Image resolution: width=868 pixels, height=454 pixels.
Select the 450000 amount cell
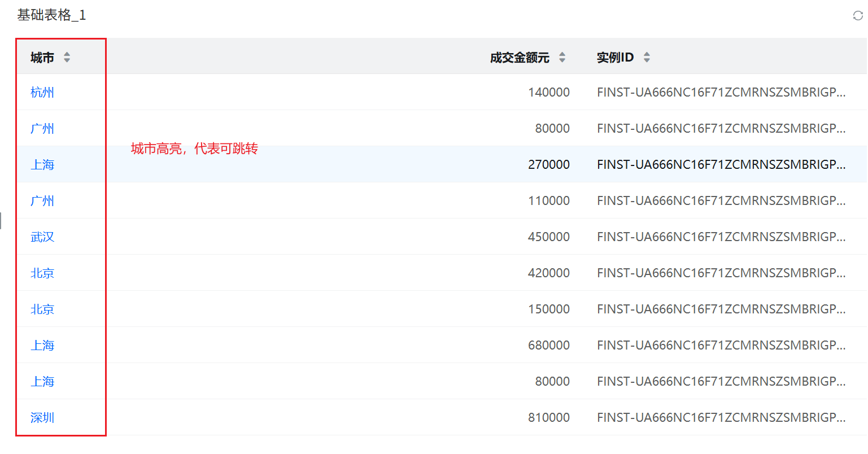pos(548,237)
